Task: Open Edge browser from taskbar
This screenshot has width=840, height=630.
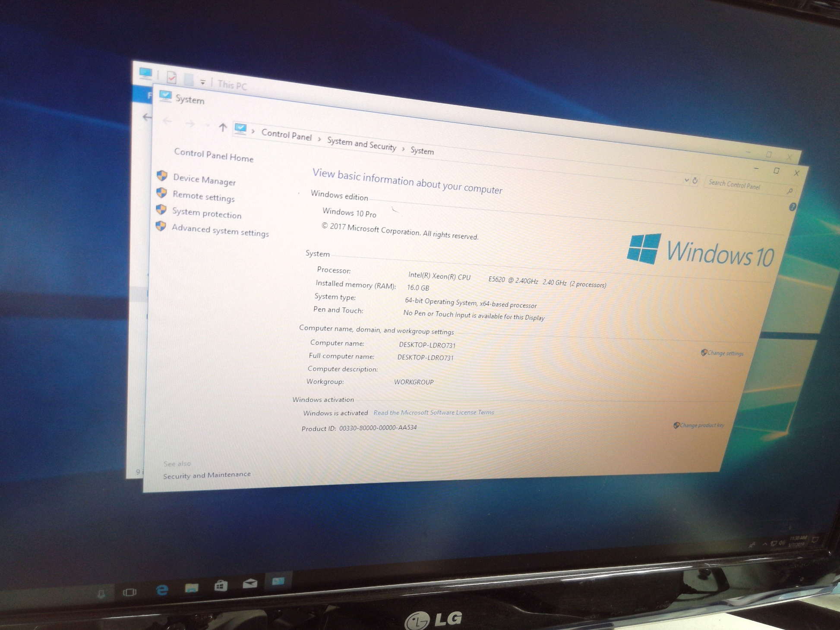Action: click(162, 589)
